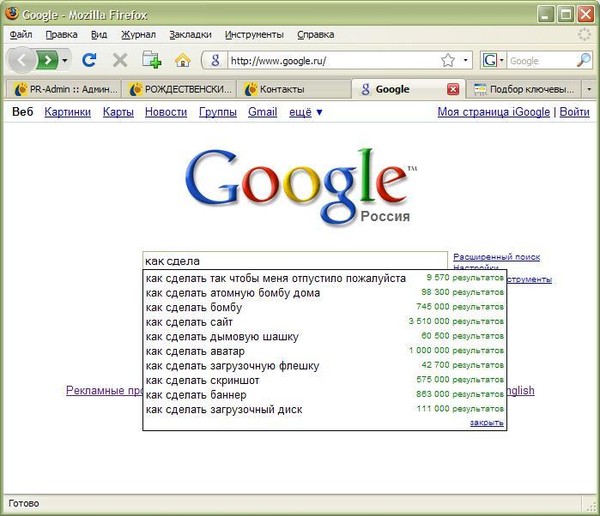
Task: Go forward with the green forward arrow
Action: [x=47, y=60]
